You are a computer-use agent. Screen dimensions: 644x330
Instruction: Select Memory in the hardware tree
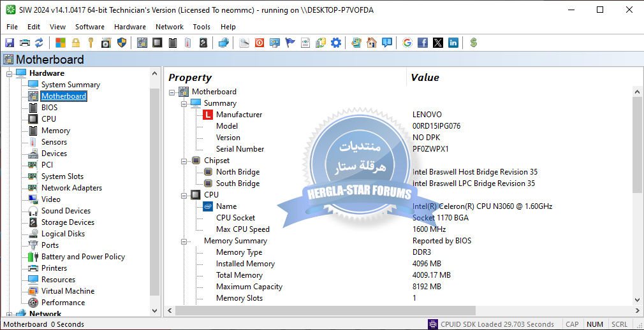(55, 131)
